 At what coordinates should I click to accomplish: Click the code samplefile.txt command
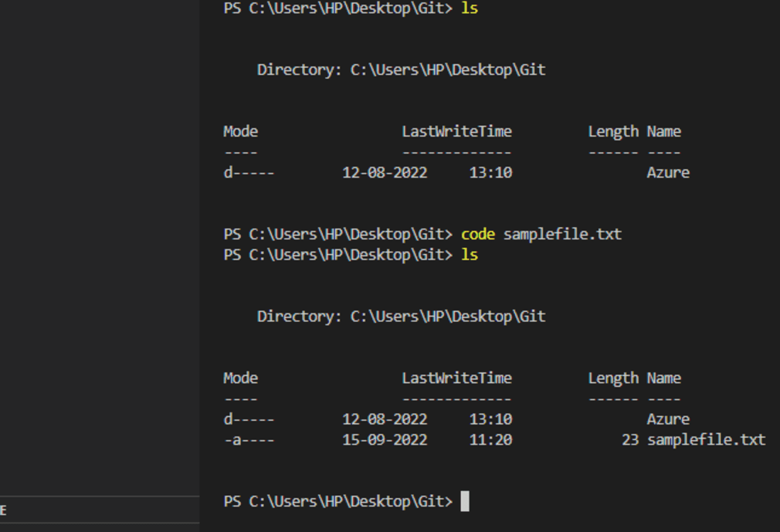tap(541, 234)
